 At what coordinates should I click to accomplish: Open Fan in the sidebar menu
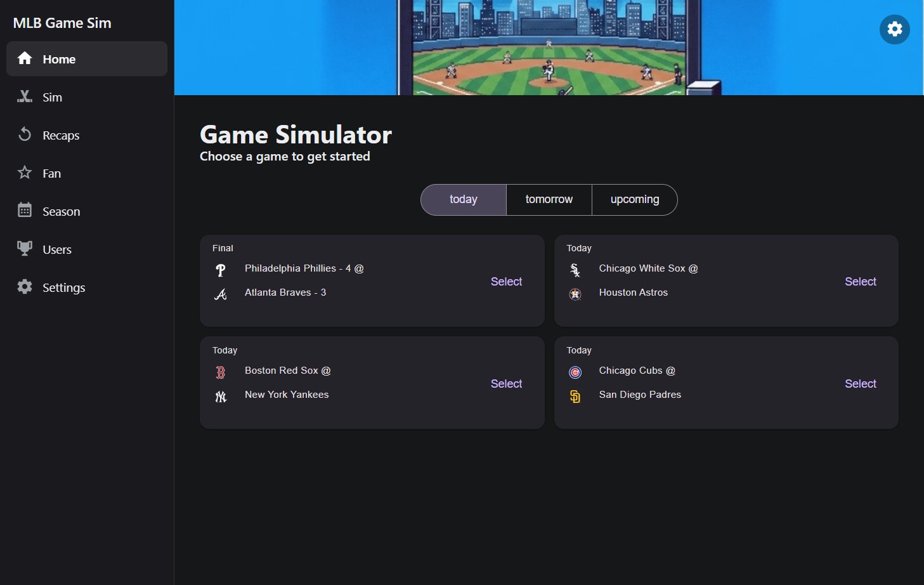pos(87,173)
